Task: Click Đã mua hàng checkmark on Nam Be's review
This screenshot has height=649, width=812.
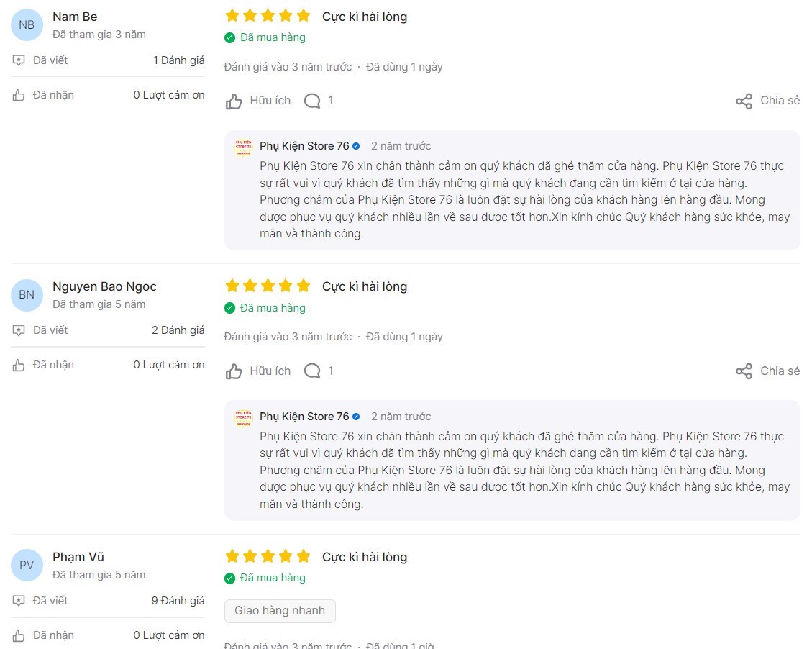Action: pyautogui.click(x=230, y=38)
